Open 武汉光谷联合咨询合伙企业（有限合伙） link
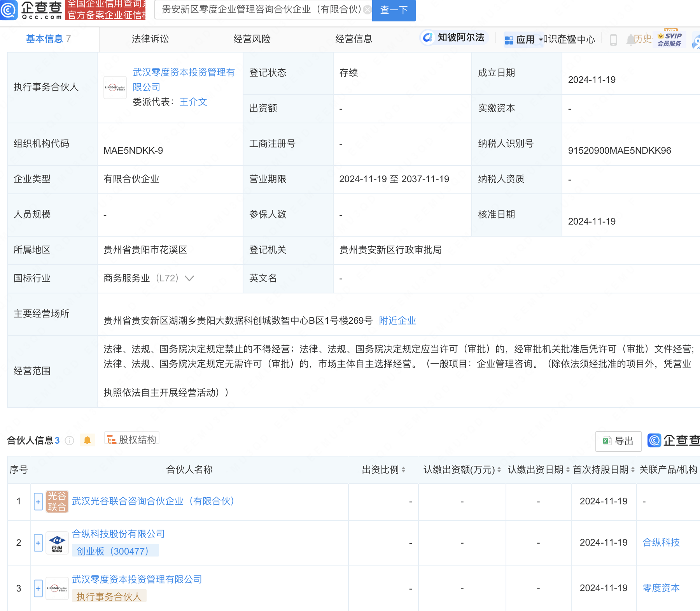Image resolution: width=700 pixels, height=611 pixels. point(153,501)
